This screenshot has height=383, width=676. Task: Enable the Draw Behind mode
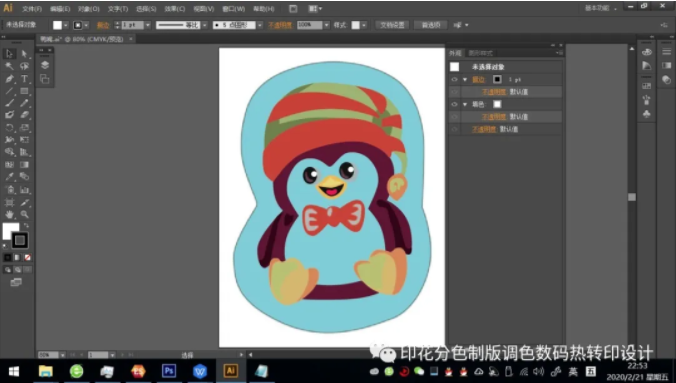click(18, 270)
